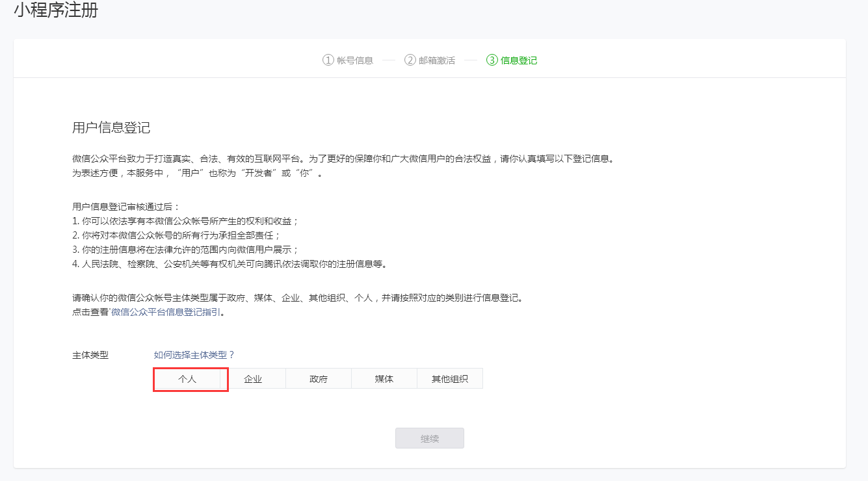868x481 pixels.
Task: Select the 政府 subject type option
Action: pos(319,378)
